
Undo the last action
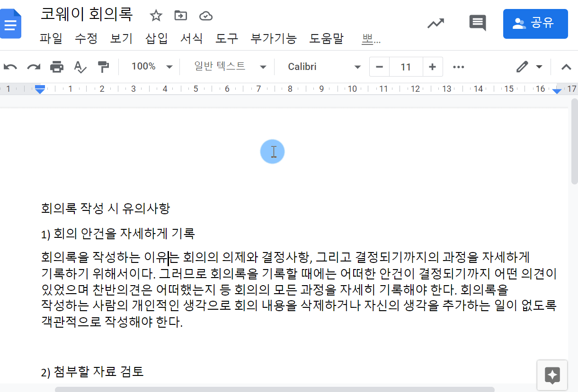point(10,67)
